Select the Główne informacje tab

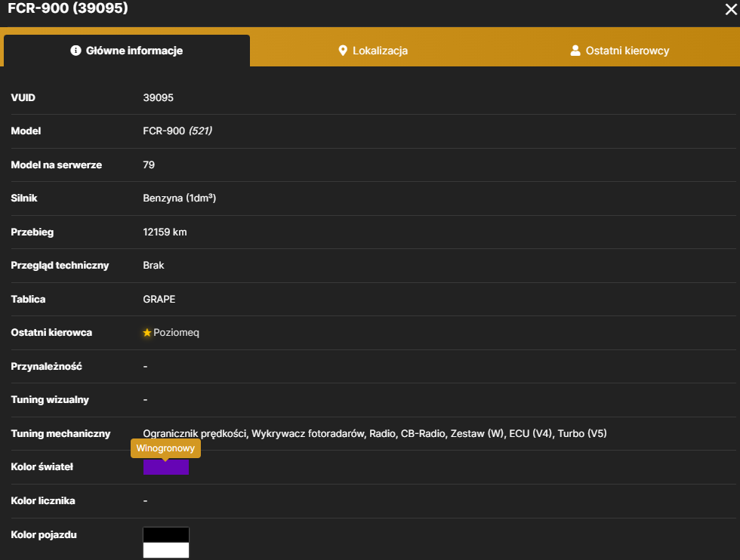tap(127, 51)
